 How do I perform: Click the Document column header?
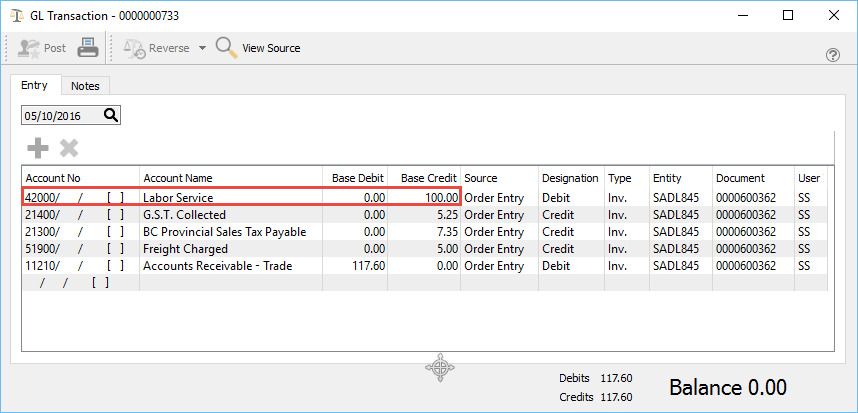[x=752, y=178]
